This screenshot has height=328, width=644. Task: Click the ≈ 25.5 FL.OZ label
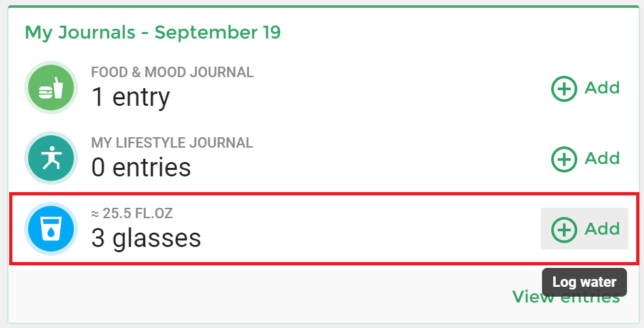point(132,214)
